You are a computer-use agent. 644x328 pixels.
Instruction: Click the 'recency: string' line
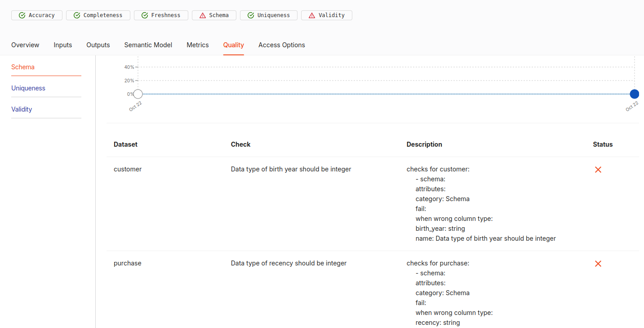click(x=438, y=323)
